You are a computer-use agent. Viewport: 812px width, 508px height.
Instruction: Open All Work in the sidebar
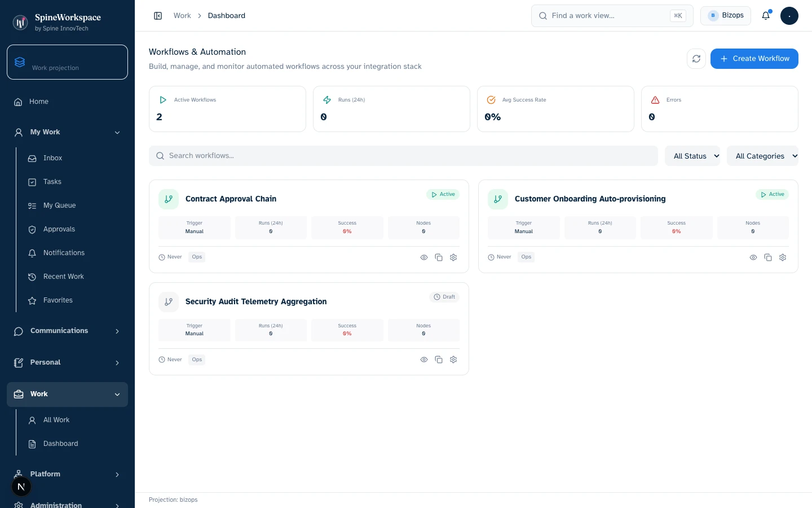coord(74,420)
